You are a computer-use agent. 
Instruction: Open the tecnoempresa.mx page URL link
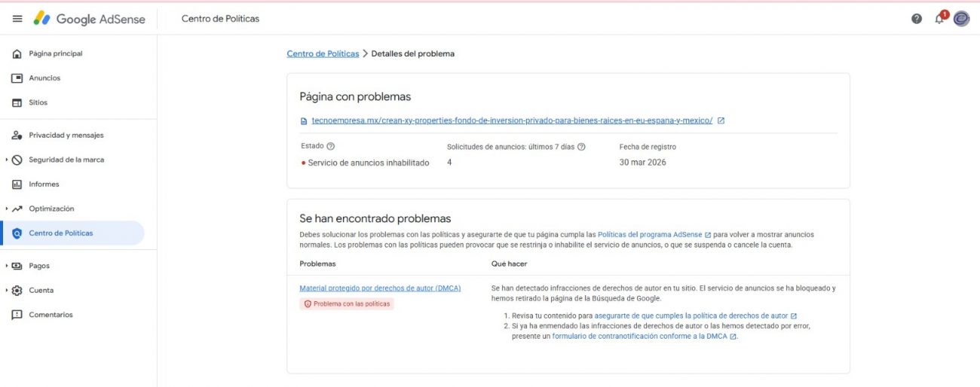(512, 120)
